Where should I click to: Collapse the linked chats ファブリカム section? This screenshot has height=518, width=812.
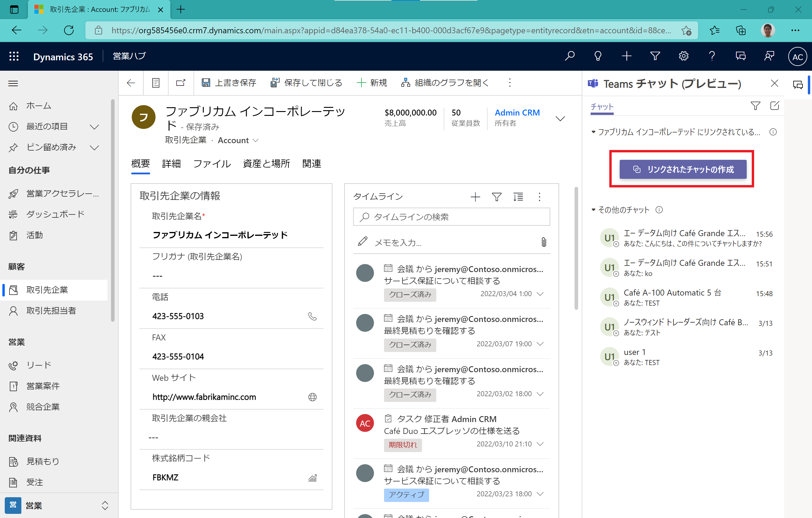click(x=593, y=132)
